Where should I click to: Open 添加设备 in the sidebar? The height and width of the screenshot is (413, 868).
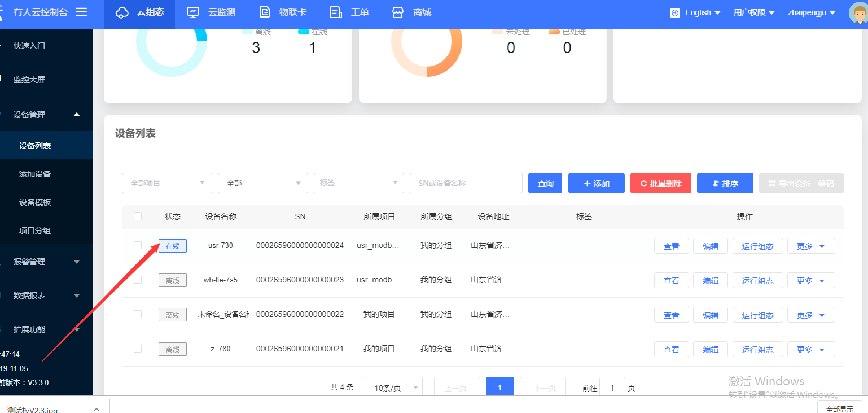[35, 174]
